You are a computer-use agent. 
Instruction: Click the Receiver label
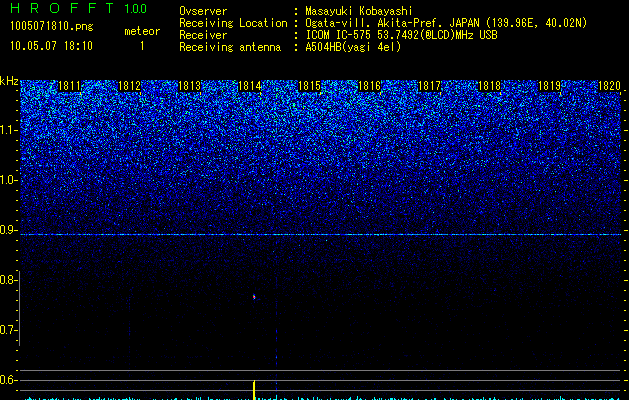tap(203, 35)
